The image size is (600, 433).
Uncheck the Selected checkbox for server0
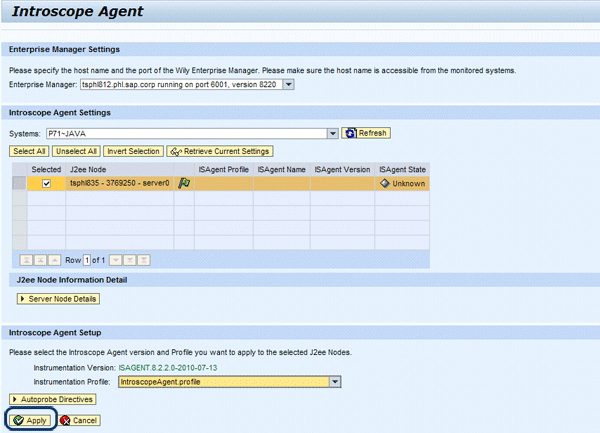click(46, 184)
